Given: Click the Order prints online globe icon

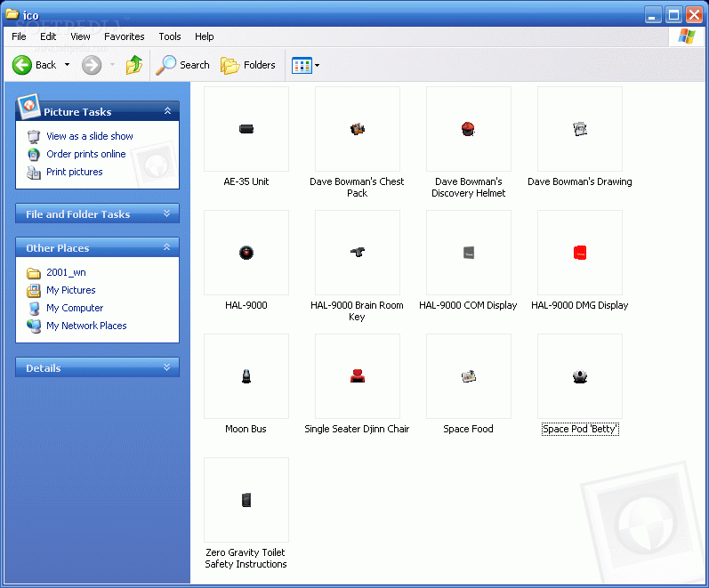Looking at the screenshot, I should (x=34, y=155).
